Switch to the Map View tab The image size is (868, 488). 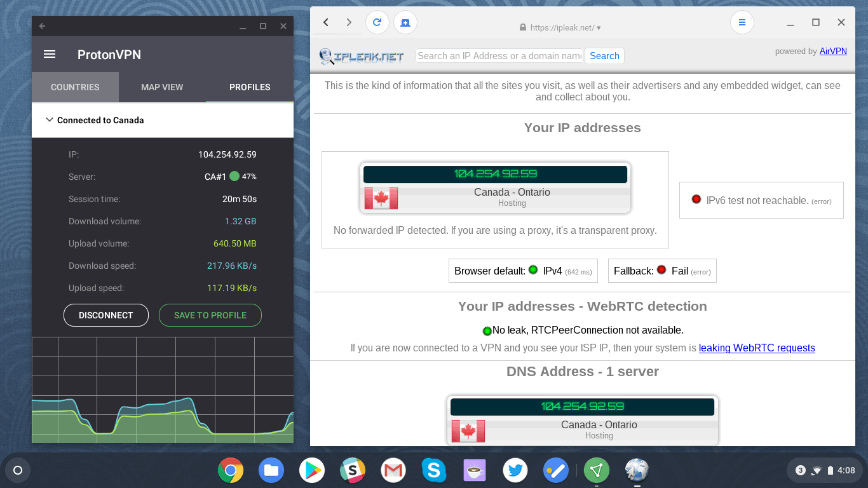[162, 87]
